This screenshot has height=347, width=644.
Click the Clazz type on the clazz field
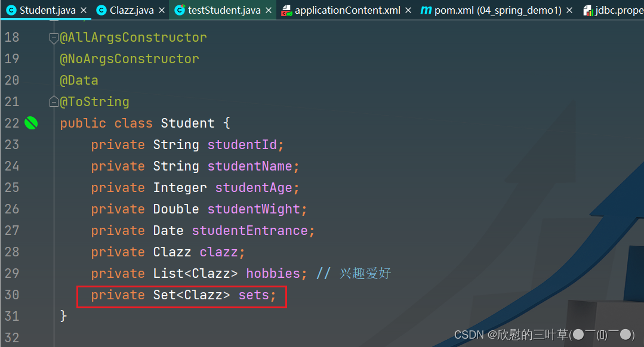click(x=172, y=252)
